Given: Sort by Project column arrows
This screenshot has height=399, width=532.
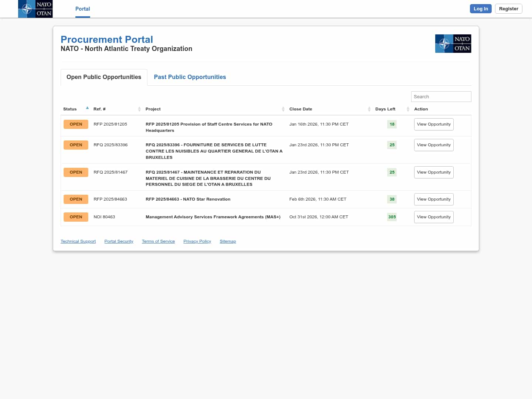Looking at the screenshot, I should [x=283, y=109].
